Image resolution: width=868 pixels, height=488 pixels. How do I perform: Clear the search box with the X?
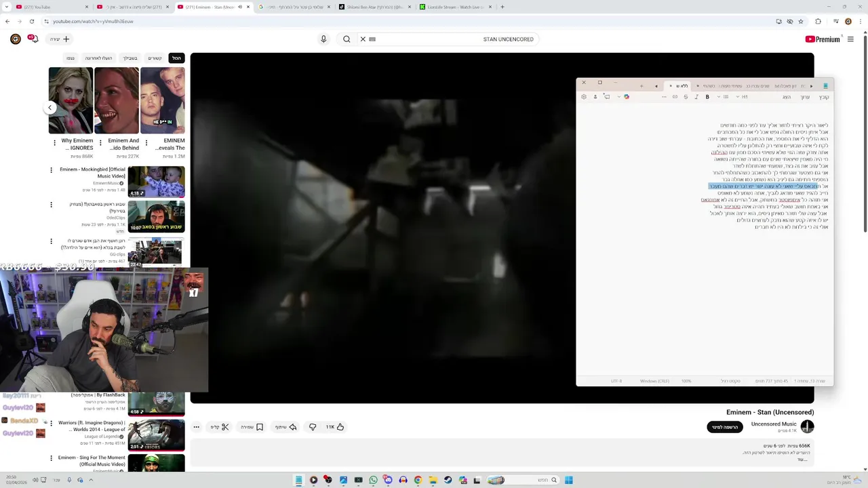click(x=363, y=39)
